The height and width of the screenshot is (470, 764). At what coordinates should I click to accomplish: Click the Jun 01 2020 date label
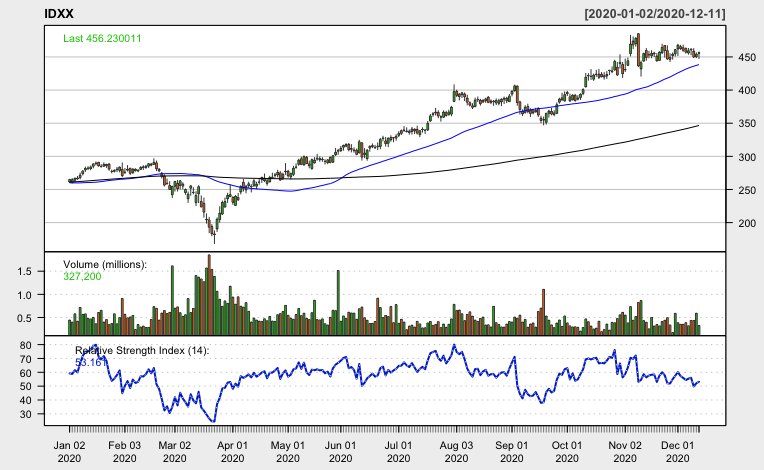(340, 452)
